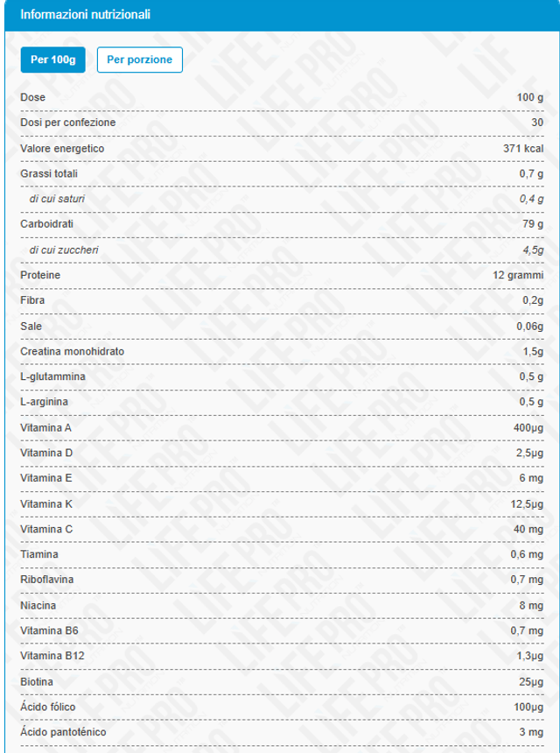This screenshot has height=753, width=560.
Task: Click the di cui zuccheri label
Action: [64, 250]
